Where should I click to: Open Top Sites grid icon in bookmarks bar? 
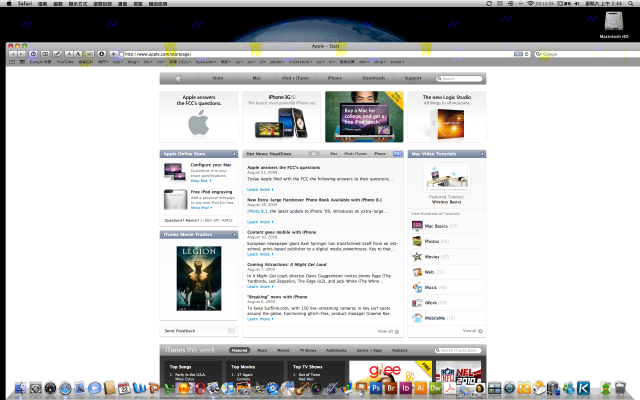pos(22,62)
